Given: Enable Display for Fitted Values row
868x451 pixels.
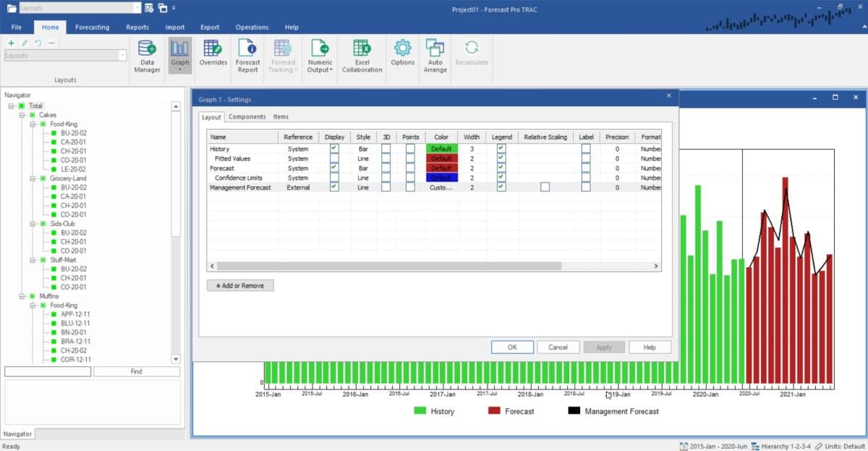Looking at the screenshot, I should [x=334, y=159].
